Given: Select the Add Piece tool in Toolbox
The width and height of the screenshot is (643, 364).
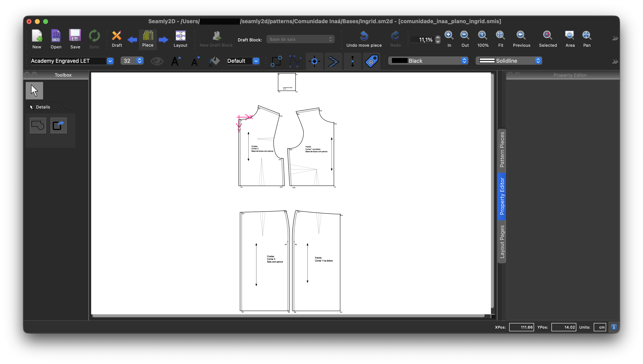Looking at the screenshot, I should point(38,125).
